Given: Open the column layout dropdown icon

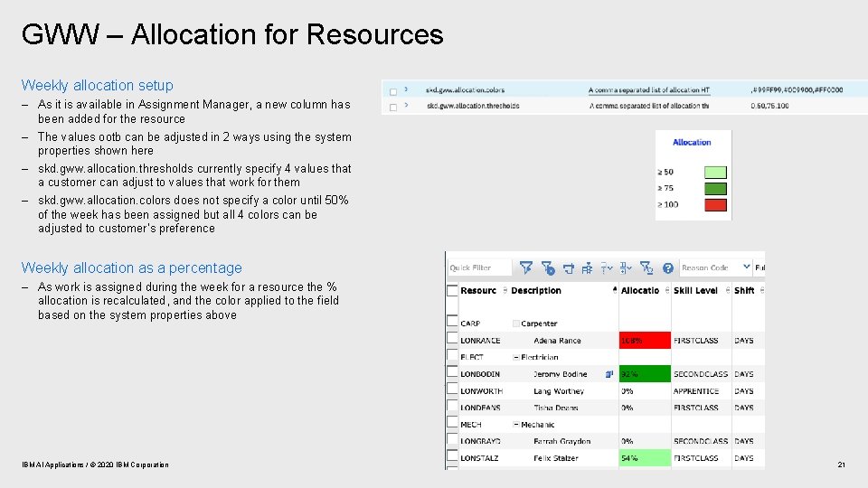Looking at the screenshot, I should click(x=626, y=267).
